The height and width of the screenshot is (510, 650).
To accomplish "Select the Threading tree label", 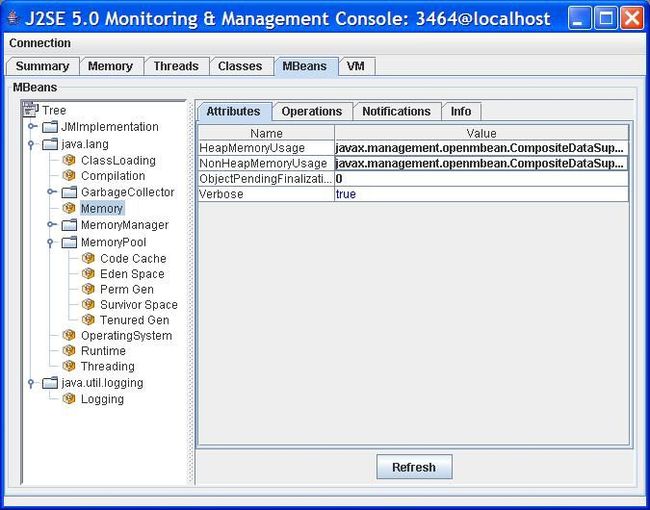I will (x=108, y=367).
